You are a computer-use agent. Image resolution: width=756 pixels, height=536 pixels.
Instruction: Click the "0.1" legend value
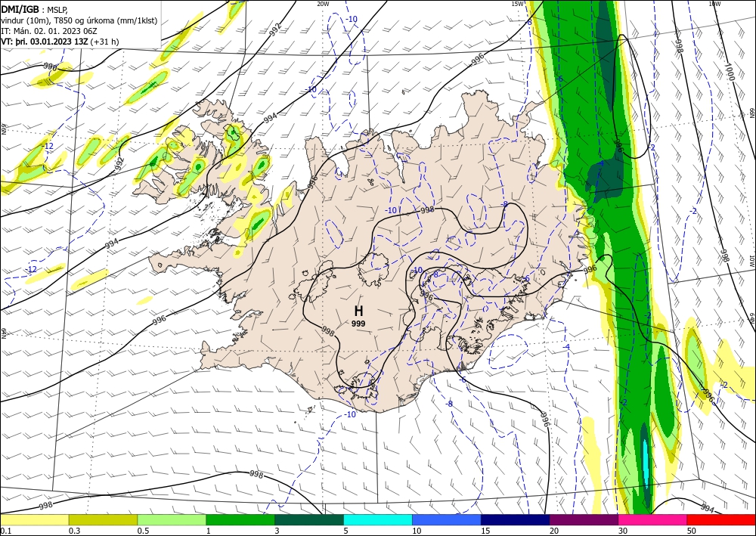pos(5,531)
